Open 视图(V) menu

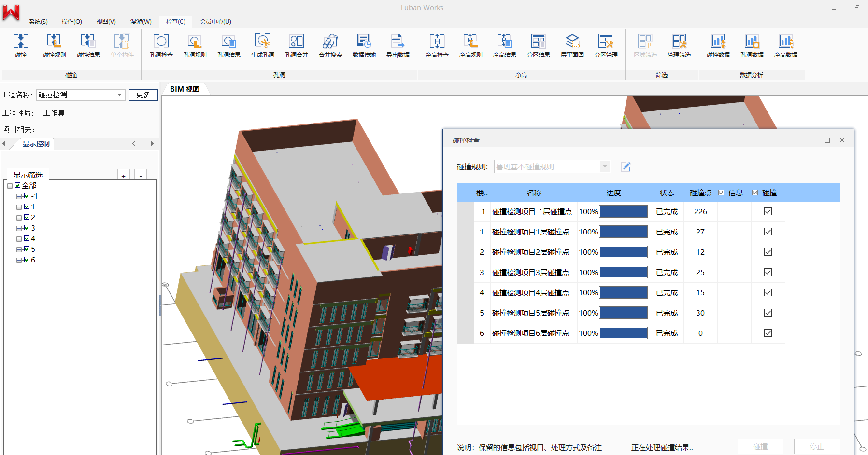106,22
